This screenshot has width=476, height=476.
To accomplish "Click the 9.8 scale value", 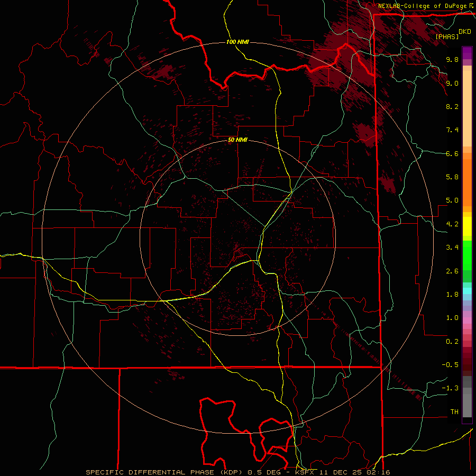I will pyautogui.click(x=452, y=59).
